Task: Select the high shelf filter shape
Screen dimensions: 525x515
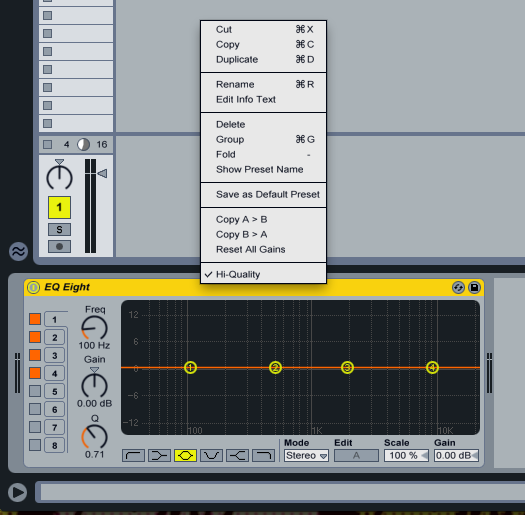Action: [237, 455]
